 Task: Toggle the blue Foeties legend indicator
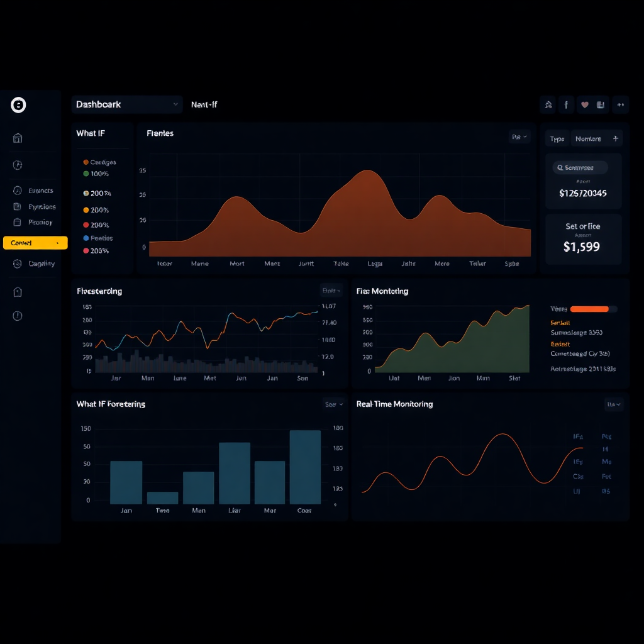[86, 238]
